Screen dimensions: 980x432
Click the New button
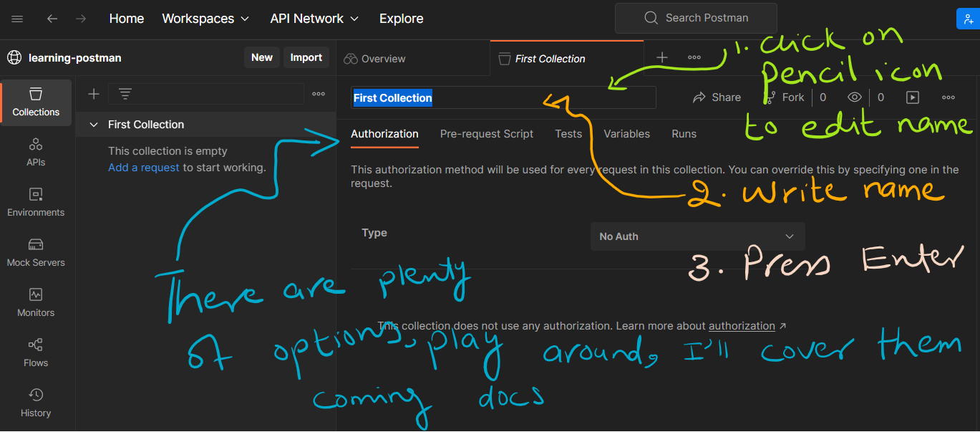[262, 57]
